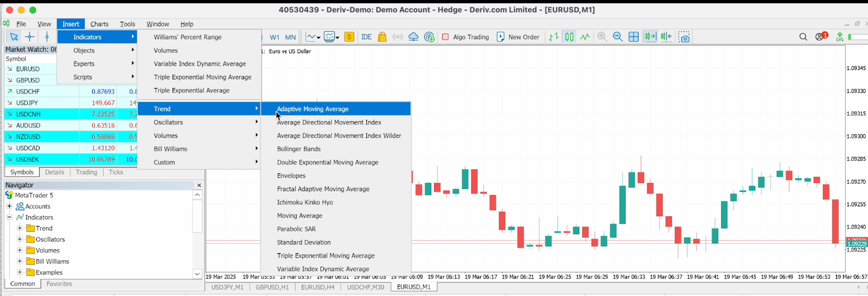The width and height of the screenshot is (868, 296).
Task: Click the connection status signal icon
Action: point(840,37)
